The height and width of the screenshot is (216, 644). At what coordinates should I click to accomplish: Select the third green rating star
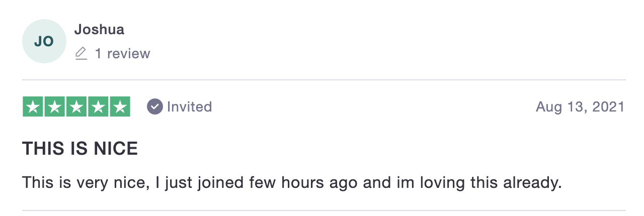(x=76, y=106)
